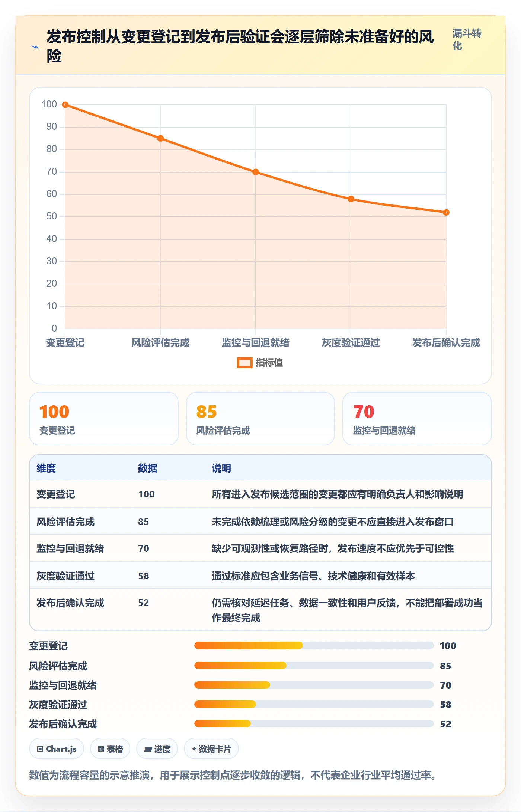Click the 漏斗转化 tag in the header

[467, 39]
